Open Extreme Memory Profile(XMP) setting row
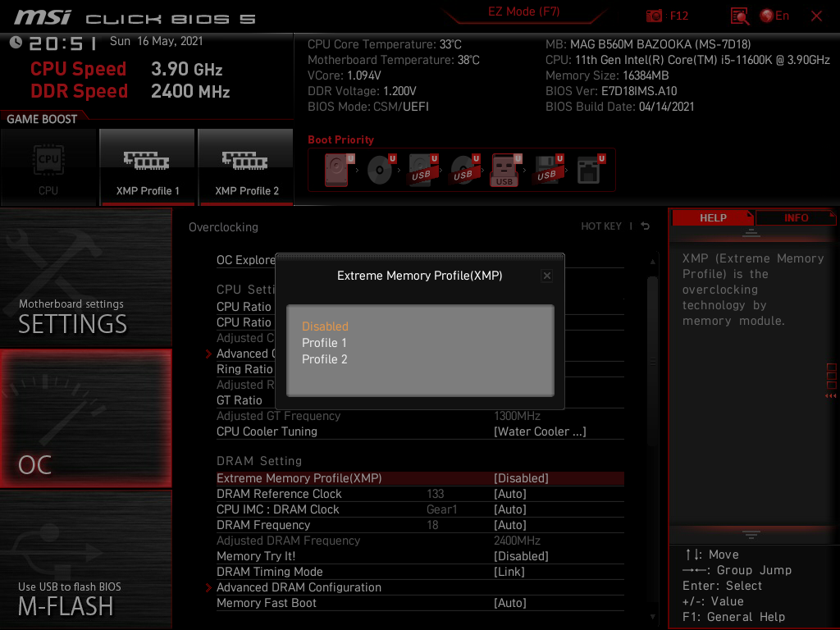 pos(420,478)
